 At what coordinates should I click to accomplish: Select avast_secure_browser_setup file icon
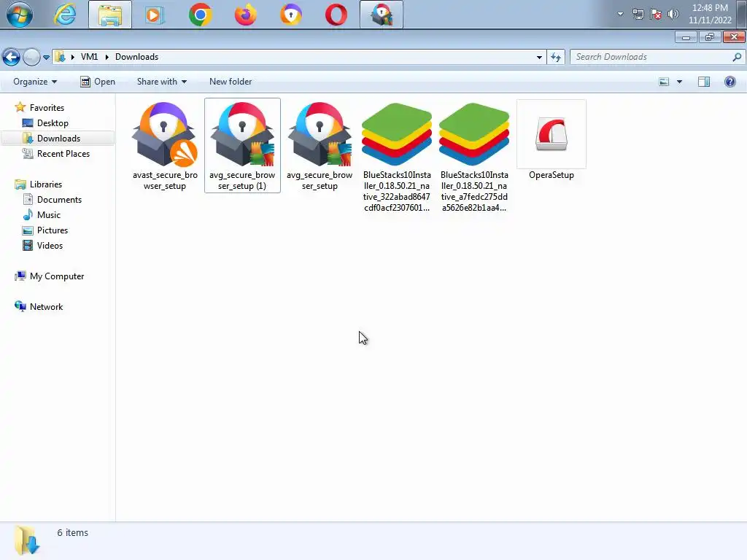tap(165, 145)
